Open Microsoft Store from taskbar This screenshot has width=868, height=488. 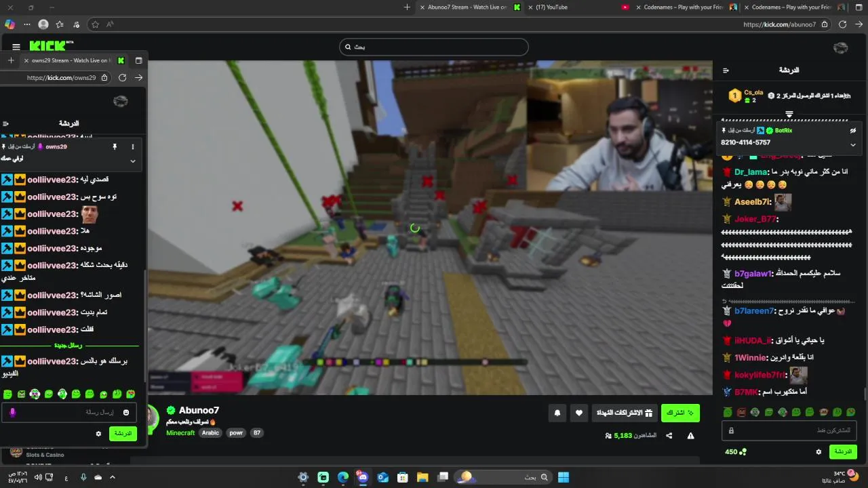[402, 477]
